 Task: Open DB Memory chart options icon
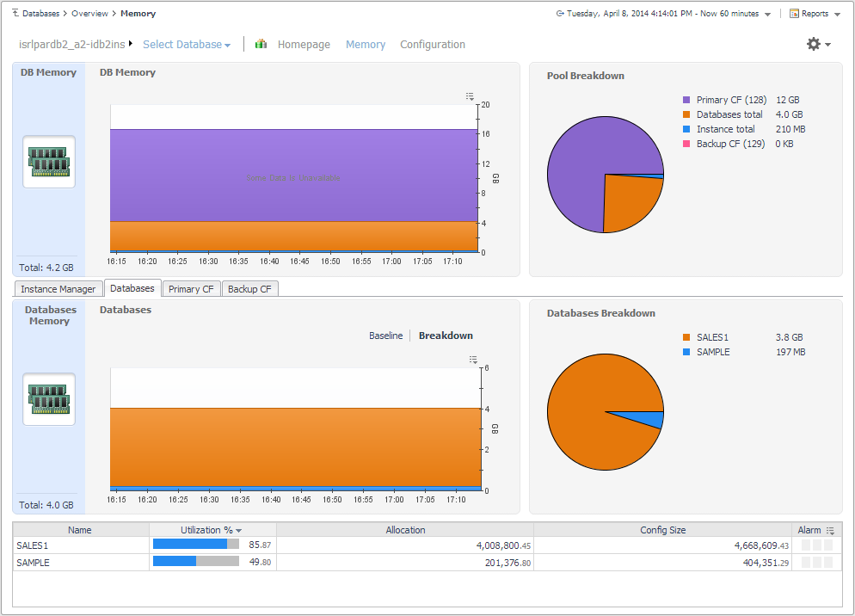pos(470,96)
